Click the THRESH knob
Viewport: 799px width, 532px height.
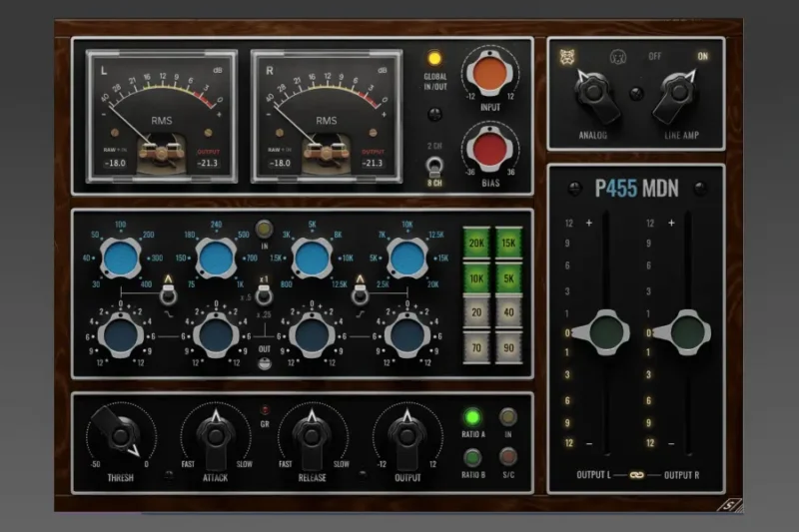[x=120, y=435]
